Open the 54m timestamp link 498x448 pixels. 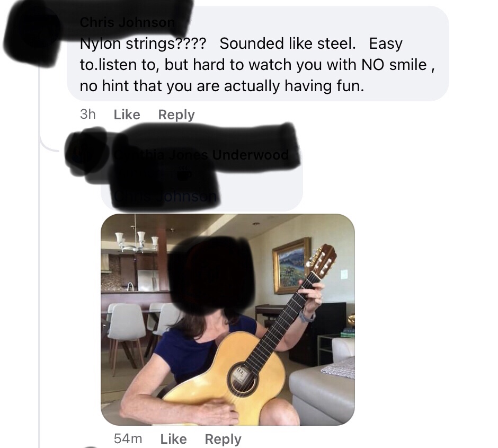coord(128,439)
